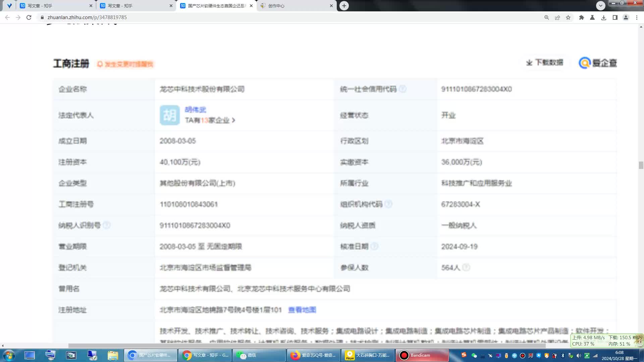Open Chrome's three-dot menu
Viewport: 644px width, 362px height.
tap(637, 17)
